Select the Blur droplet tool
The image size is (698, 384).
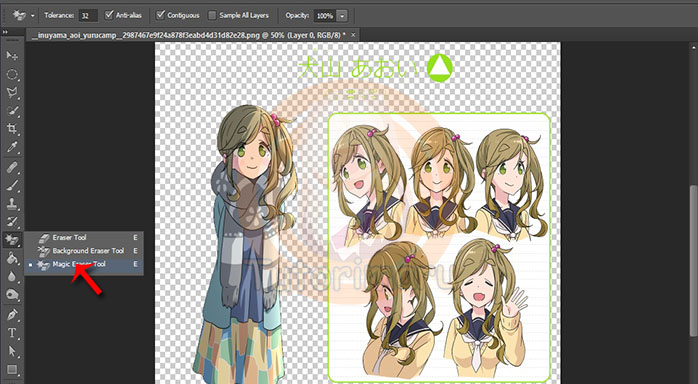coord(12,276)
